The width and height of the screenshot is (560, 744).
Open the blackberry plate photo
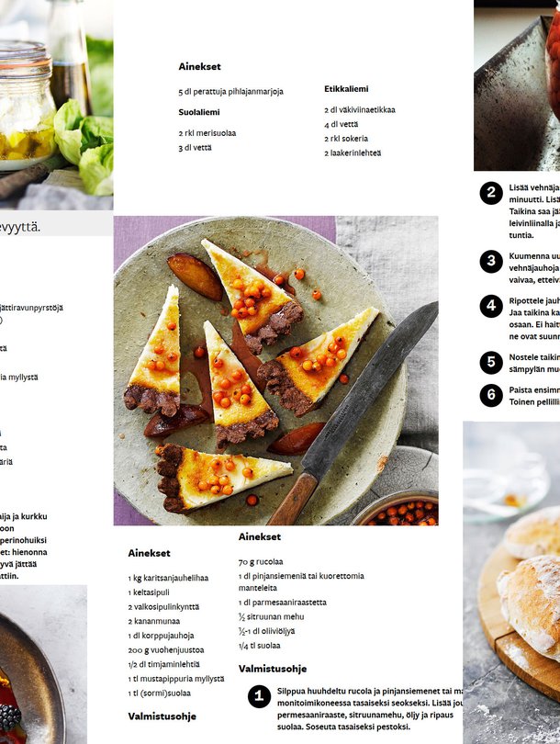(43, 664)
